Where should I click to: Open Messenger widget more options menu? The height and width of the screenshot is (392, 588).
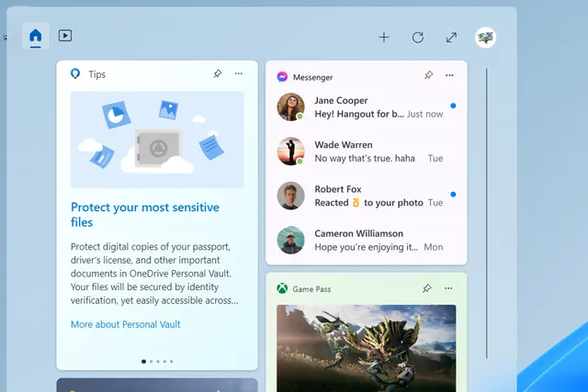pyautogui.click(x=449, y=76)
